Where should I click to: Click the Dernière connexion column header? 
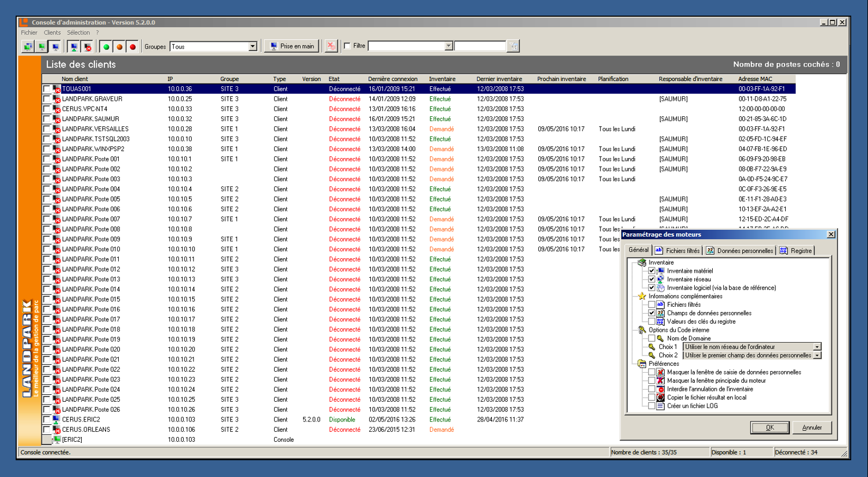[393, 79]
